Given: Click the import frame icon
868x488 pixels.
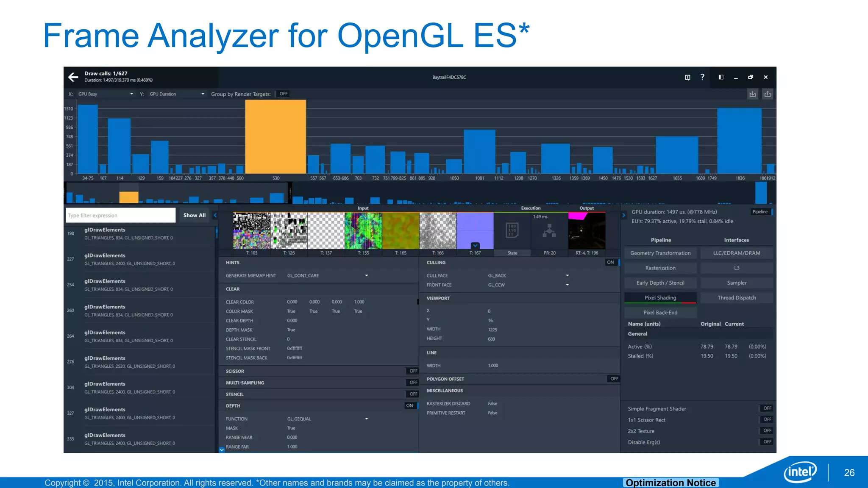Looking at the screenshot, I should [752, 94].
